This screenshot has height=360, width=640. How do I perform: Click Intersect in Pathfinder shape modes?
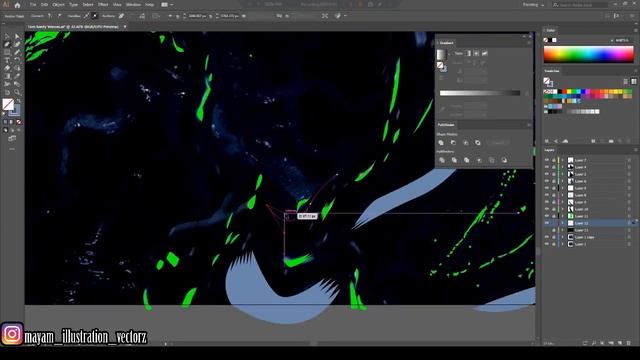tap(465, 143)
